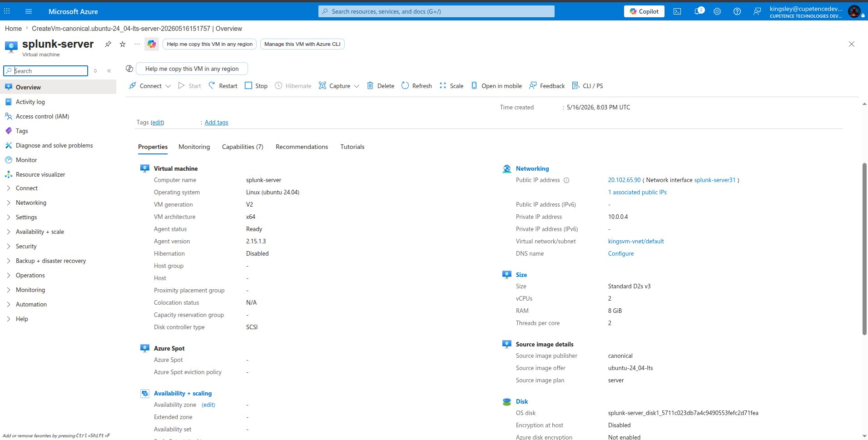The image size is (868, 440).
Task: Click the Restart toolbar button
Action: click(x=223, y=86)
